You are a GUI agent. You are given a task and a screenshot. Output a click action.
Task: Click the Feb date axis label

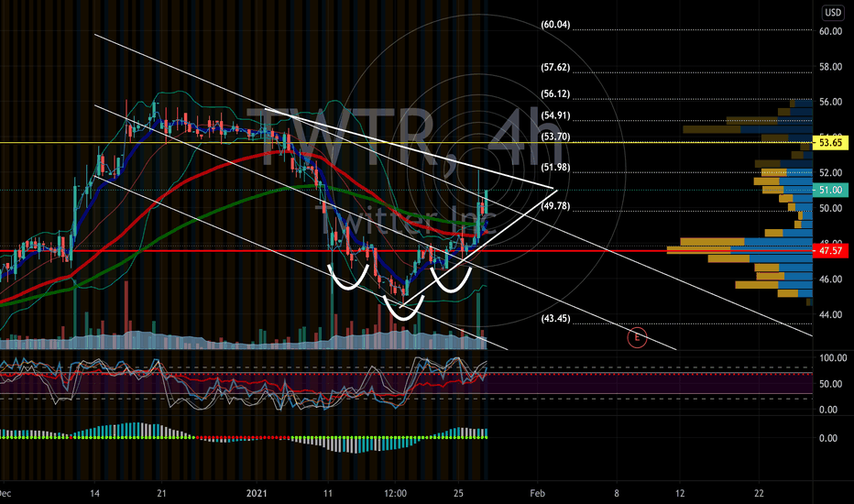coord(537,494)
